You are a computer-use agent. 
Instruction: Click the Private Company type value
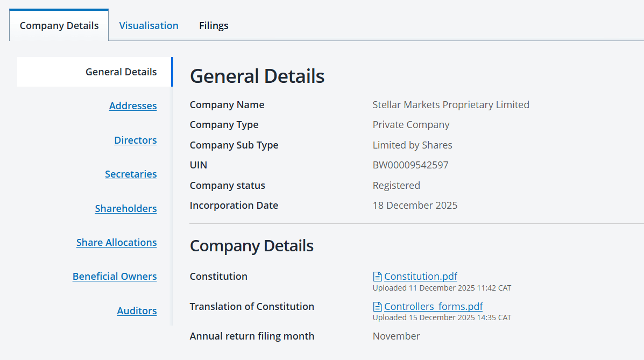(x=411, y=125)
